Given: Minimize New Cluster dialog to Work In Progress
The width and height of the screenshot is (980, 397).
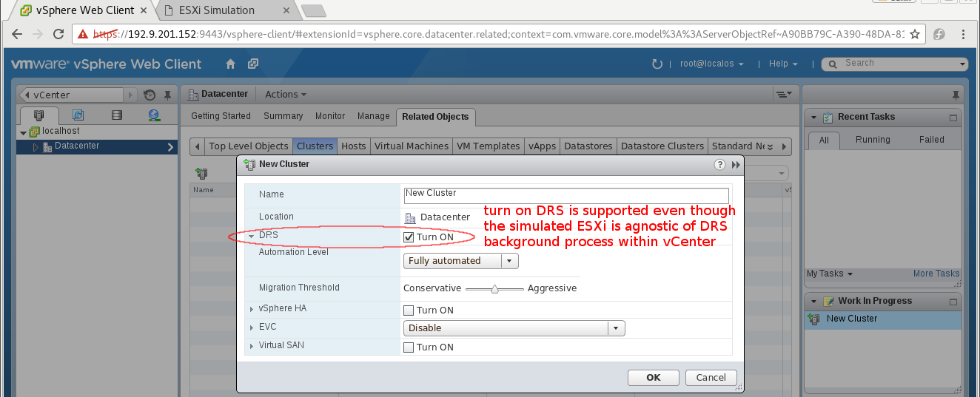Looking at the screenshot, I should 736,165.
